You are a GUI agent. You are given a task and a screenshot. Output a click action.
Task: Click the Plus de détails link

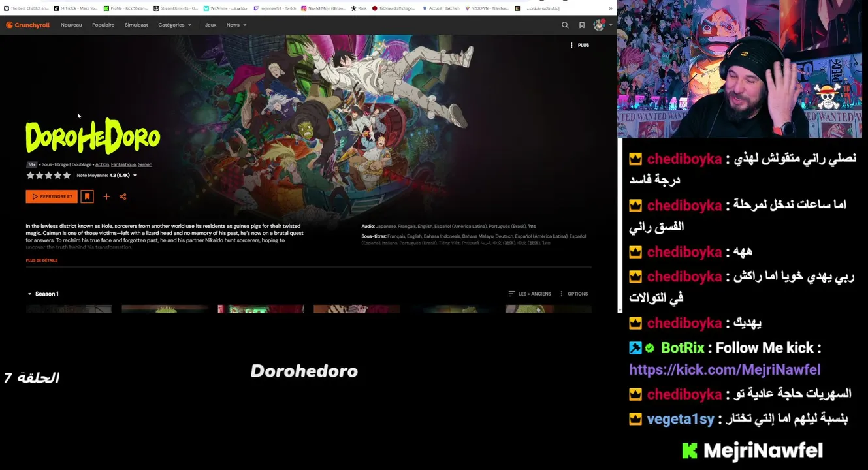click(42, 260)
